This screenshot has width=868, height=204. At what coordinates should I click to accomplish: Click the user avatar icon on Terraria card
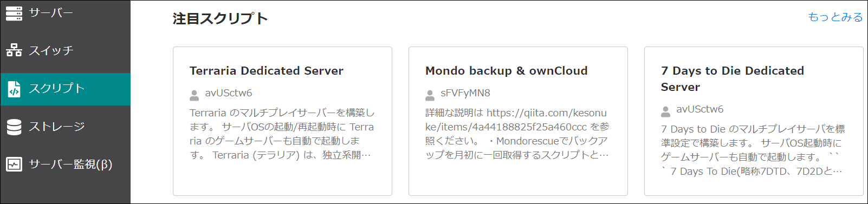[x=194, y=95]
